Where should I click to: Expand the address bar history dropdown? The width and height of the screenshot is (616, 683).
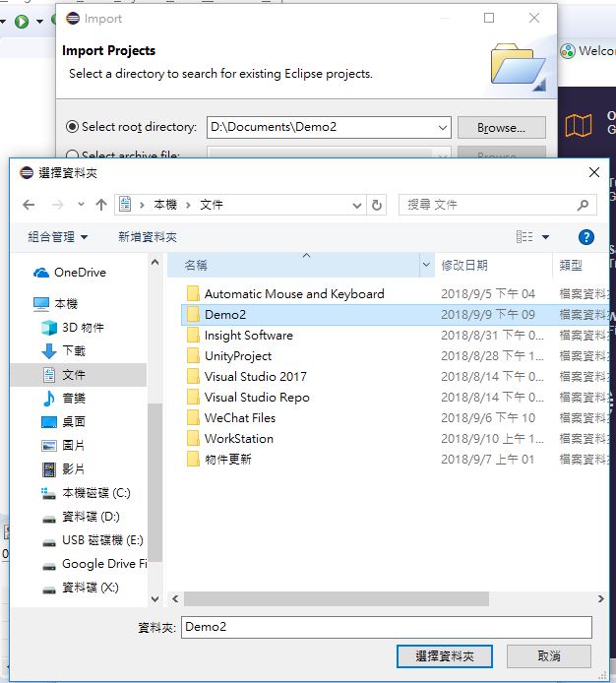click(357, 205)
